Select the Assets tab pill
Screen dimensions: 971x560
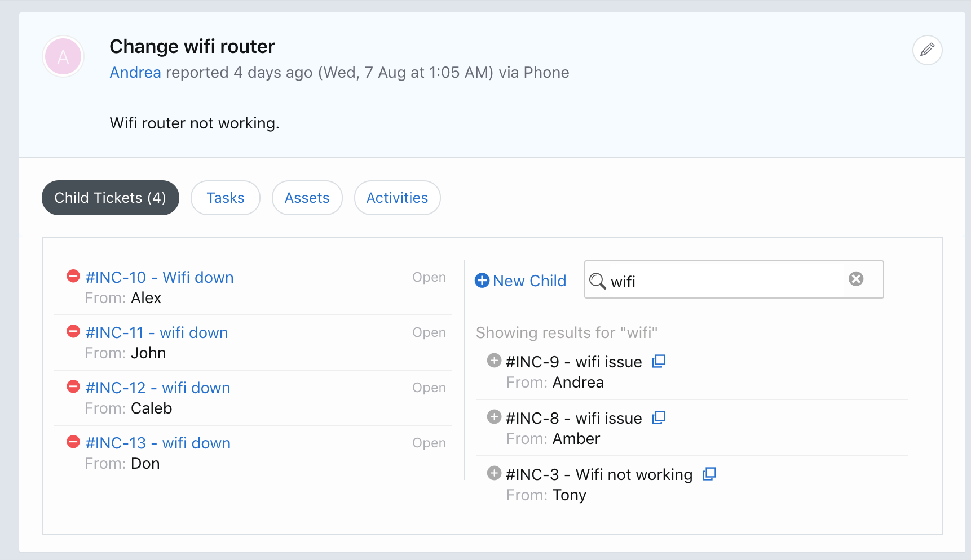pos(307,198)
